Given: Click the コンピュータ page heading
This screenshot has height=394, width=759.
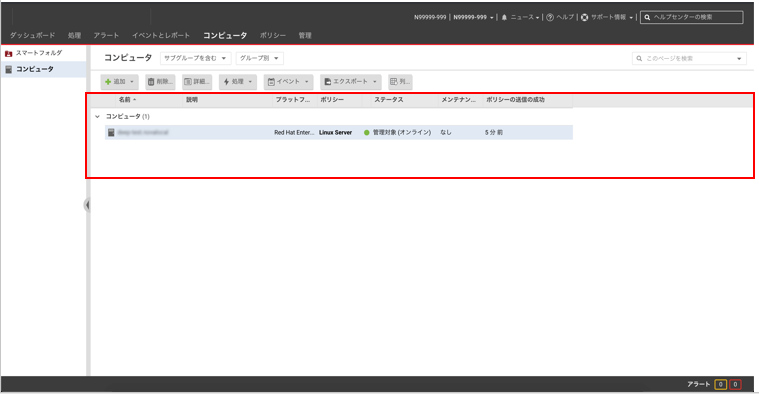Looking at the screenshot, I should (x=128, y=58).
